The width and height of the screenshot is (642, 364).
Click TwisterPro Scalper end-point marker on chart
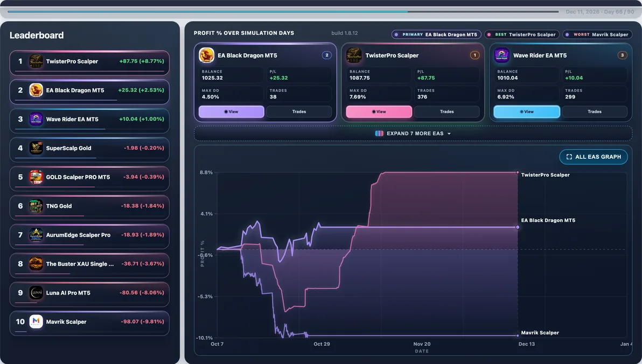518,172
